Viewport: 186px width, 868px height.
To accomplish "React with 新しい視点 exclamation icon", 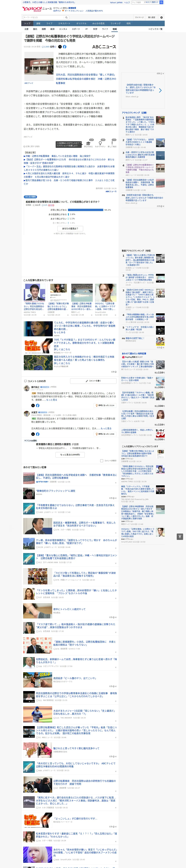I will point(112,143).
